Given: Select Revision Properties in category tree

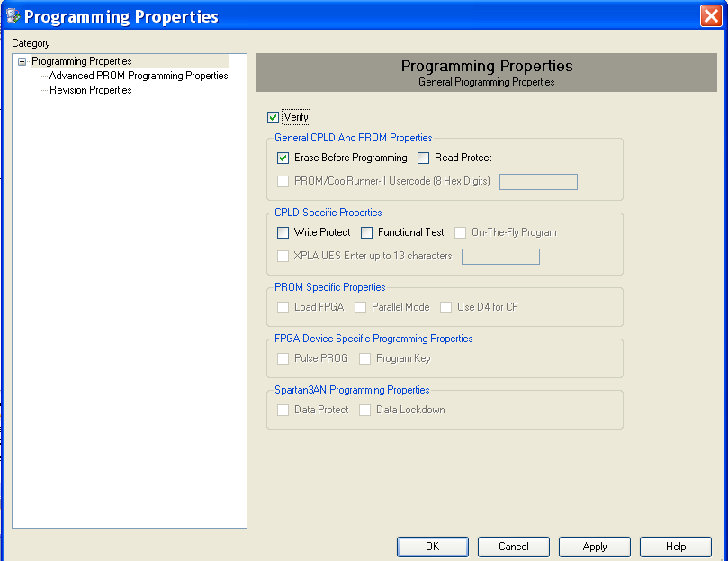Looking at the screenshot, I should (x=91, y=90).
